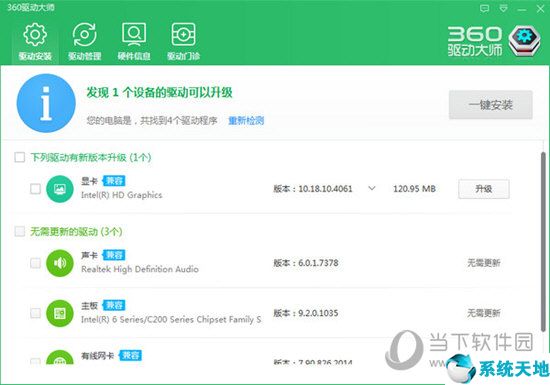Screen dimensions: 550x385
Task: Switch to the 驱动管理 tab
Action: (85, 41)
